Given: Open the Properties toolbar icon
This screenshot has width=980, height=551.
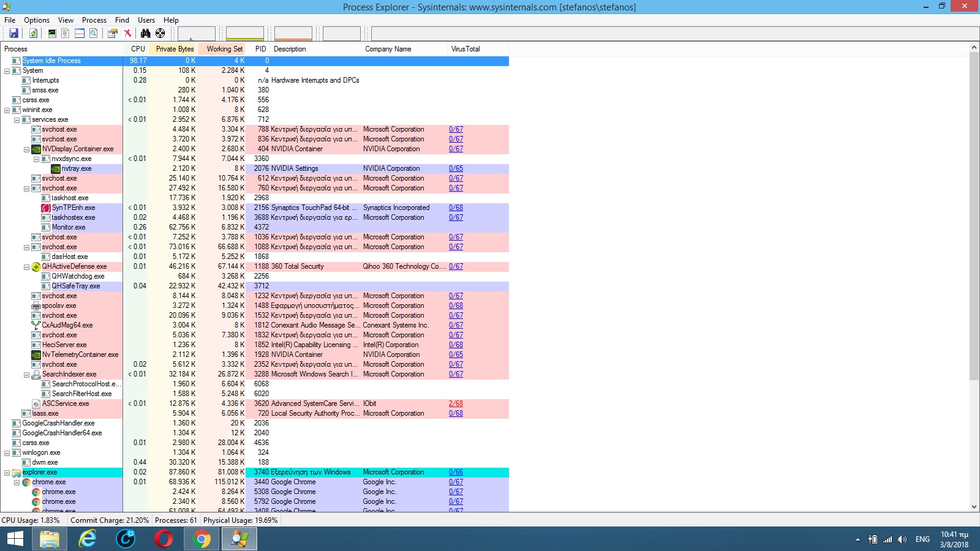Looking at the screenshot, I should tap(113, 33).
